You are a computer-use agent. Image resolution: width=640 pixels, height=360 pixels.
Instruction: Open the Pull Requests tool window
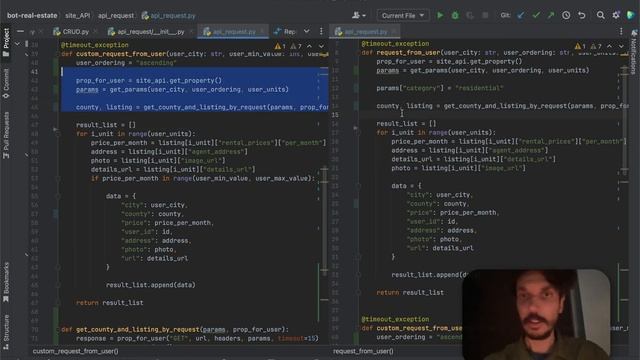point(6,135)
